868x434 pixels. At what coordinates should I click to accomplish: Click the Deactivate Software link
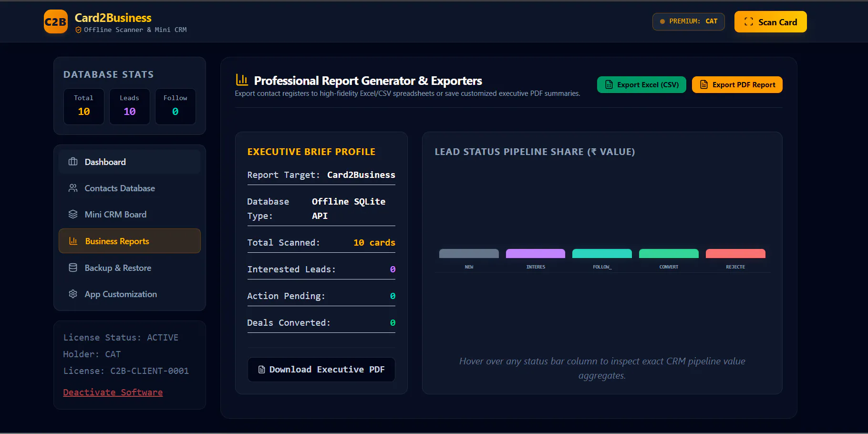pyautogui.click(x=113, y=392)
